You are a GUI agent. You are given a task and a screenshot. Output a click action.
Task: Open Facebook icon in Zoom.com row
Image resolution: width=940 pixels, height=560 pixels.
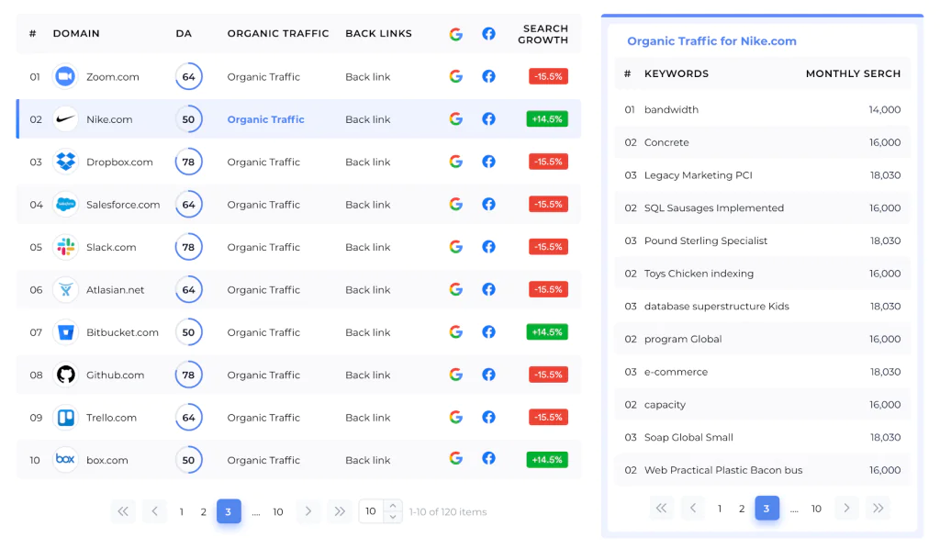point(488,76)
